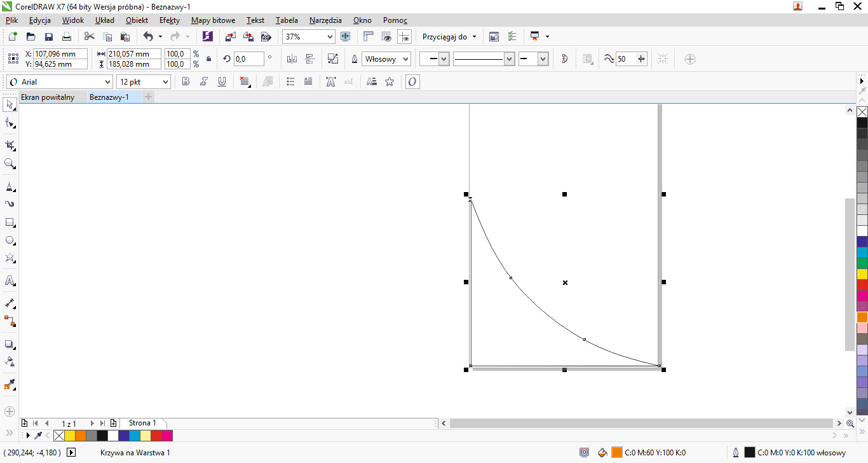Click the X position input field
Image resolution: width=868 pixels, height=463 pixels.
click(60, 54)
